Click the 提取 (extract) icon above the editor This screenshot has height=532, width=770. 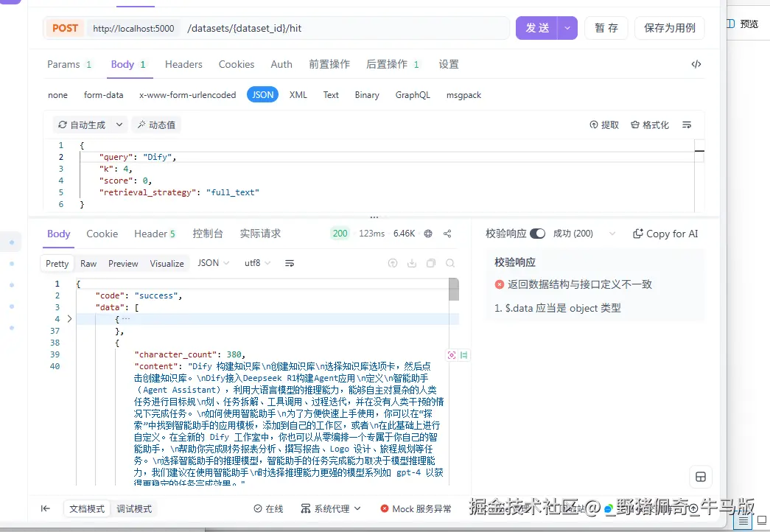click(604, 125)
